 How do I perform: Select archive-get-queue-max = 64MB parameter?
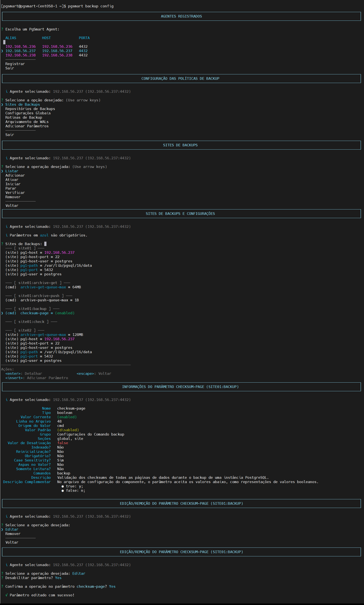[x=43, y=287]
